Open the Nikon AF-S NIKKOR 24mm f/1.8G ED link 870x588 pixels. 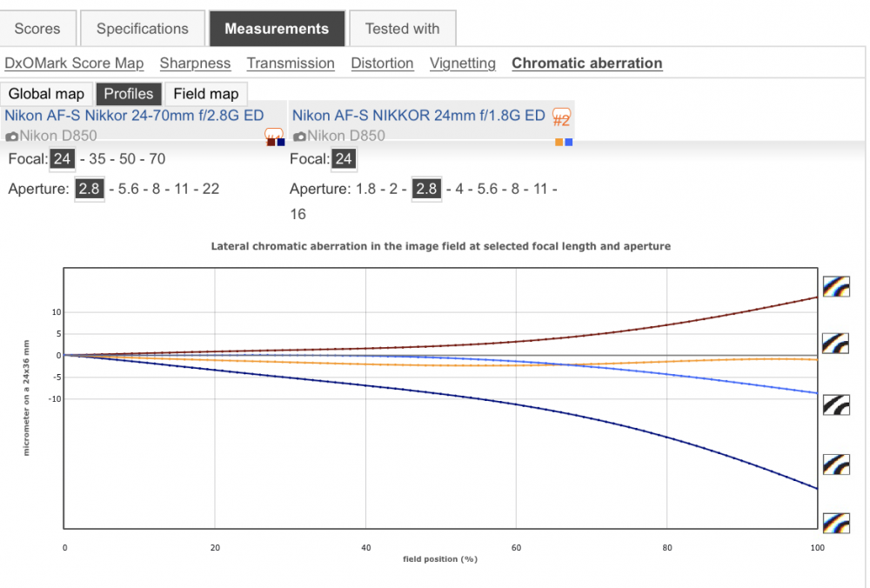click(419, 116)
